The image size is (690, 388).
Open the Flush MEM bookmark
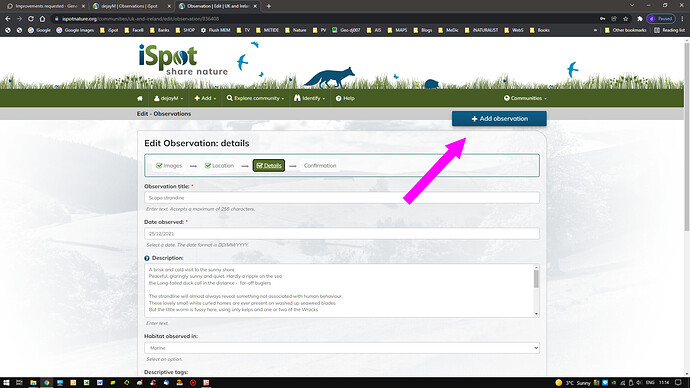216,30
